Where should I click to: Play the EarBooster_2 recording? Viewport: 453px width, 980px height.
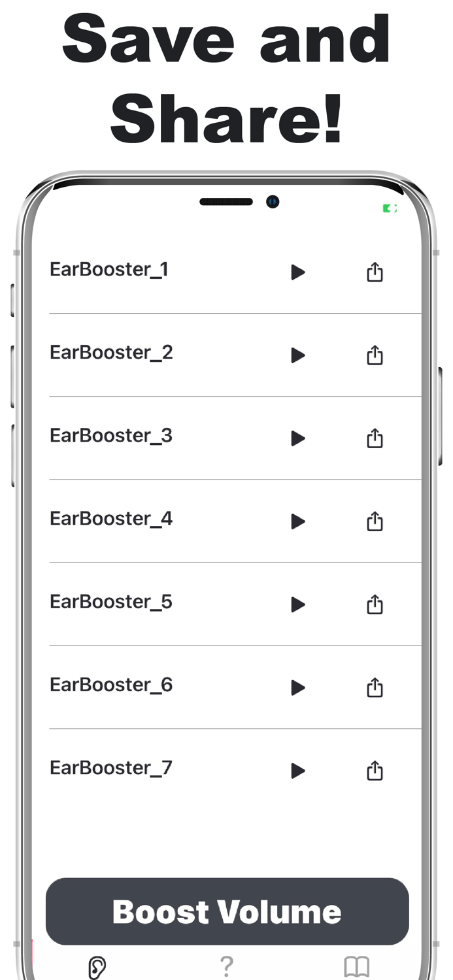pos(297,355)
